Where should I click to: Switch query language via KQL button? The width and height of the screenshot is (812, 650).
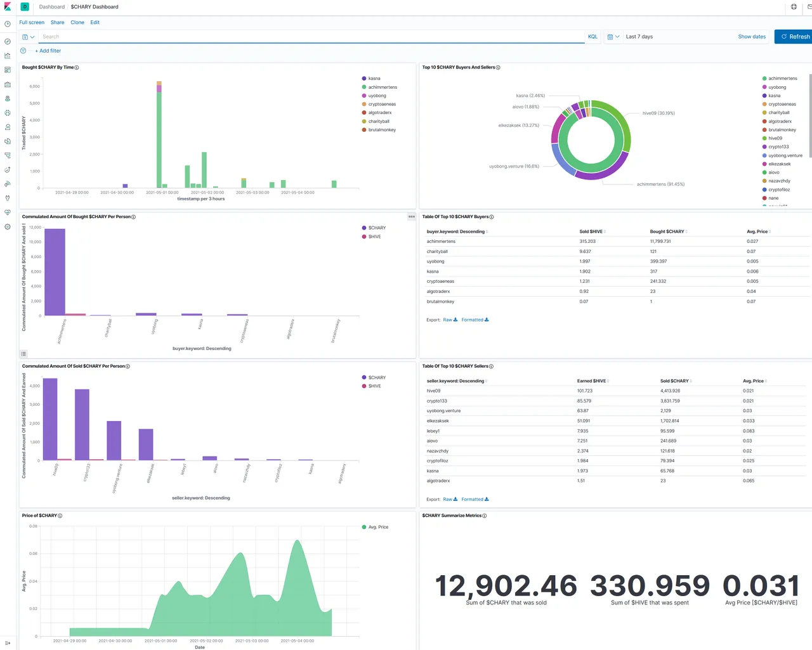tap(593, 37)
